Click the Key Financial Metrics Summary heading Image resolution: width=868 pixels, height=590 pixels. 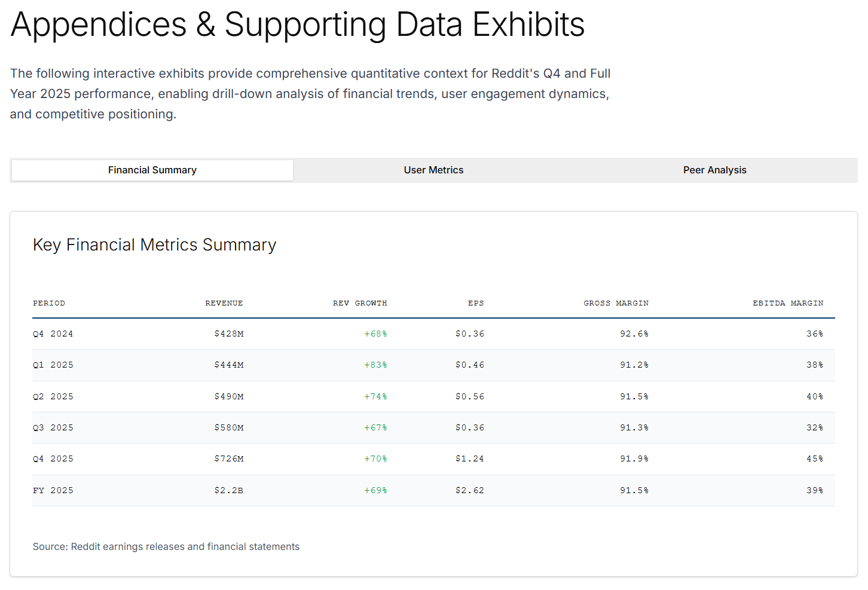tap(155, 245)
